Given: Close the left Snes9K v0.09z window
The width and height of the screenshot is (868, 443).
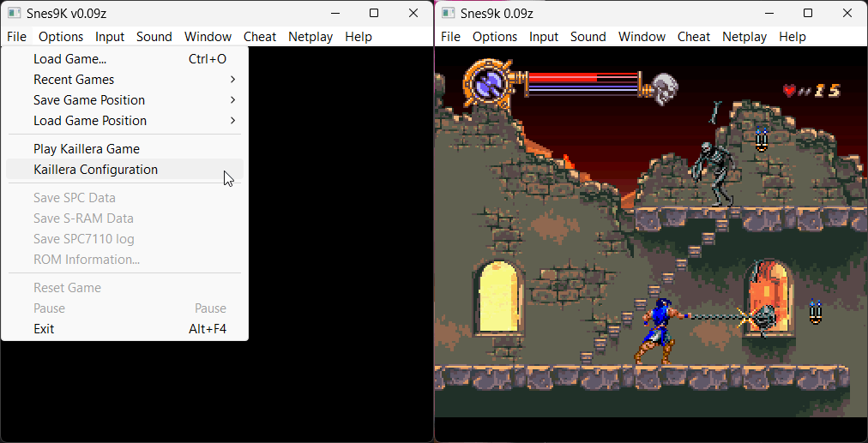Looking at the screenshot, I should click(413, 13).
